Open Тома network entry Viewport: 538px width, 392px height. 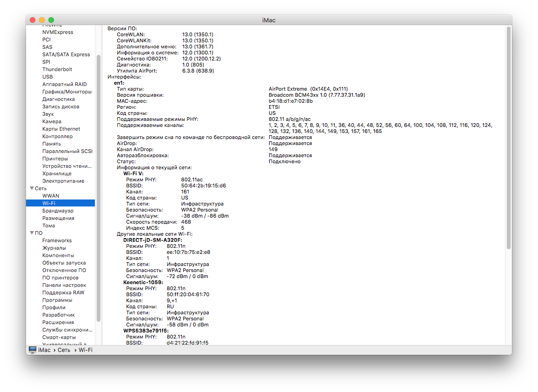tap(48, 226)
